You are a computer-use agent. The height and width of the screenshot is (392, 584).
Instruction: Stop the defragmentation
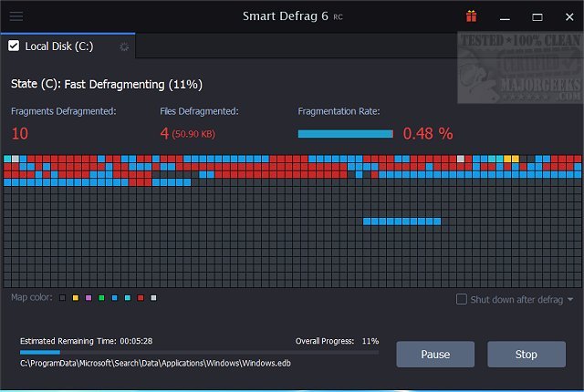coord(527,354)
